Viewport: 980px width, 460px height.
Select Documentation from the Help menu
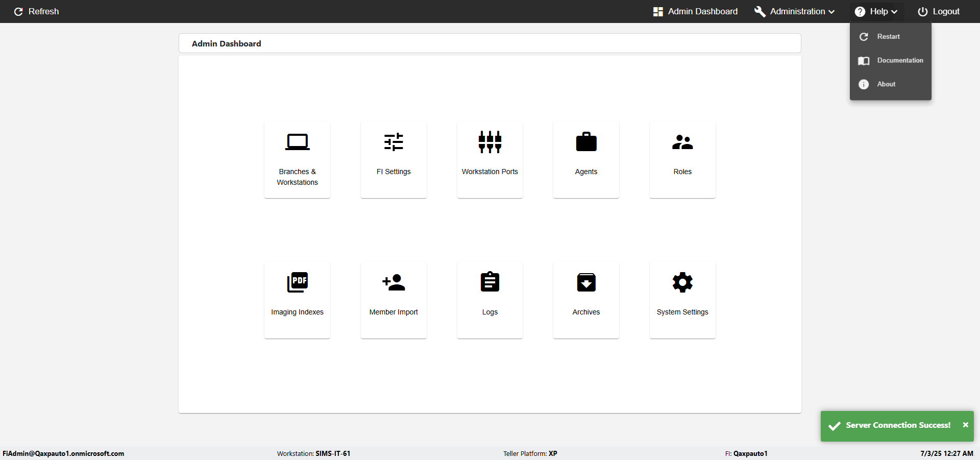click(x=891, y=60)
